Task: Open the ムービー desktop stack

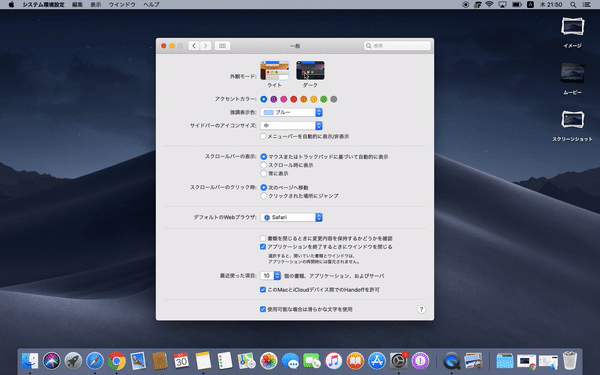Action: [572, 79]
